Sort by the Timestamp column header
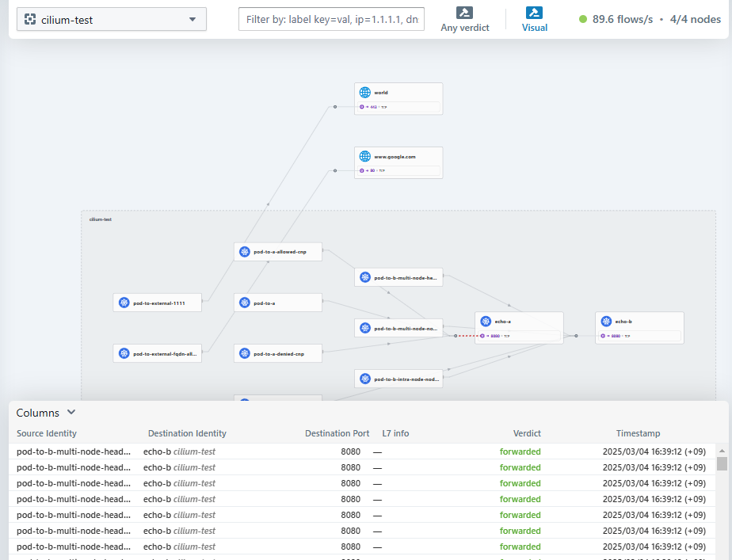This screenshot has height=560, width=732. 638,433
